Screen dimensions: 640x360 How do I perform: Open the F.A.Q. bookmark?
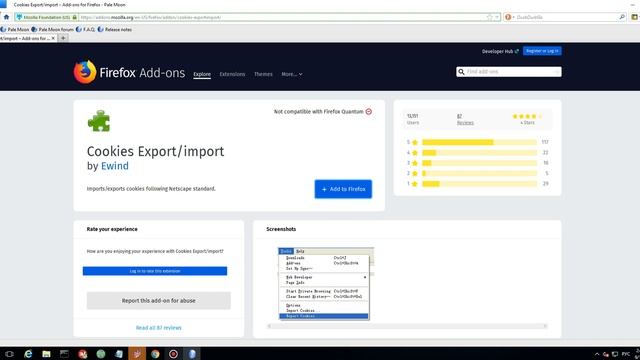pyautogui.click(x=85, y=29)
